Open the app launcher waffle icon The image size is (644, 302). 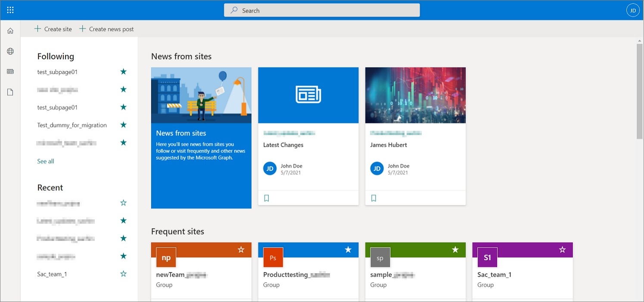click(10, 9)
